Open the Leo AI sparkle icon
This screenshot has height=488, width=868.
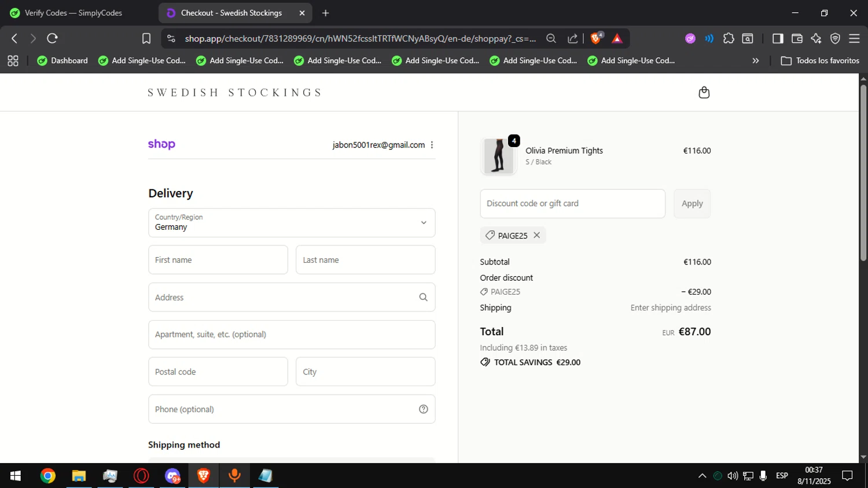pos(816,38)
